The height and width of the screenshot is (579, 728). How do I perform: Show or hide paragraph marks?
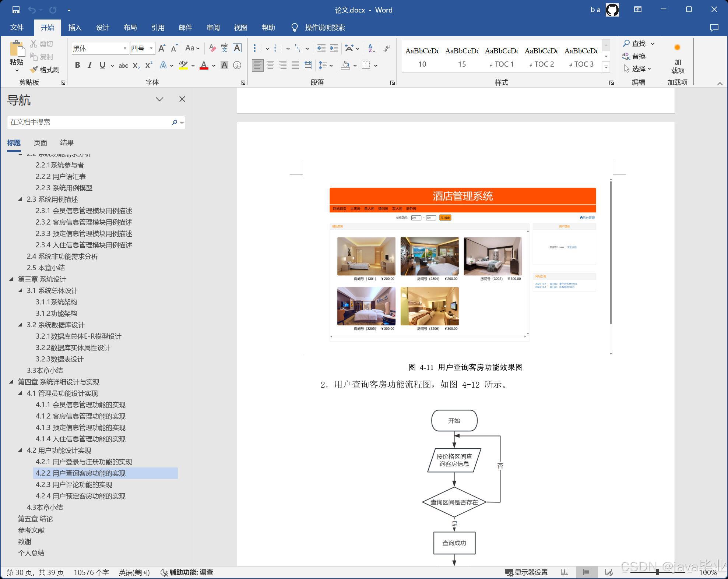point(387,48)
